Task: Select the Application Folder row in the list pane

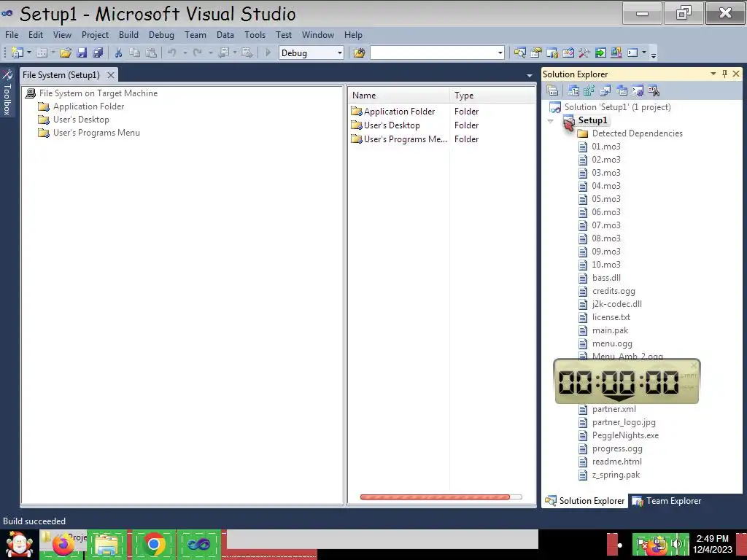Action: (441, 112)
